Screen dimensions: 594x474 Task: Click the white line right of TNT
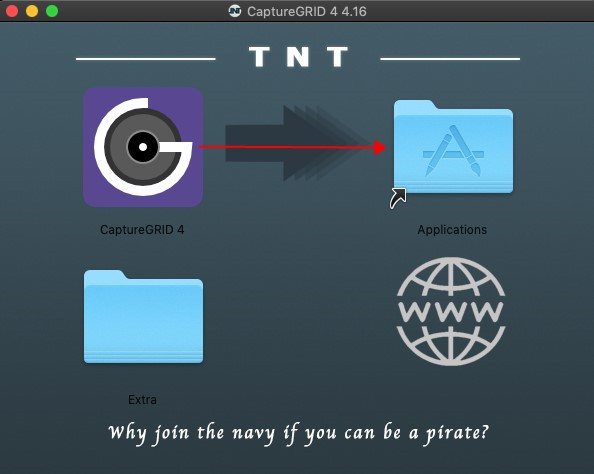pos(450,59)
